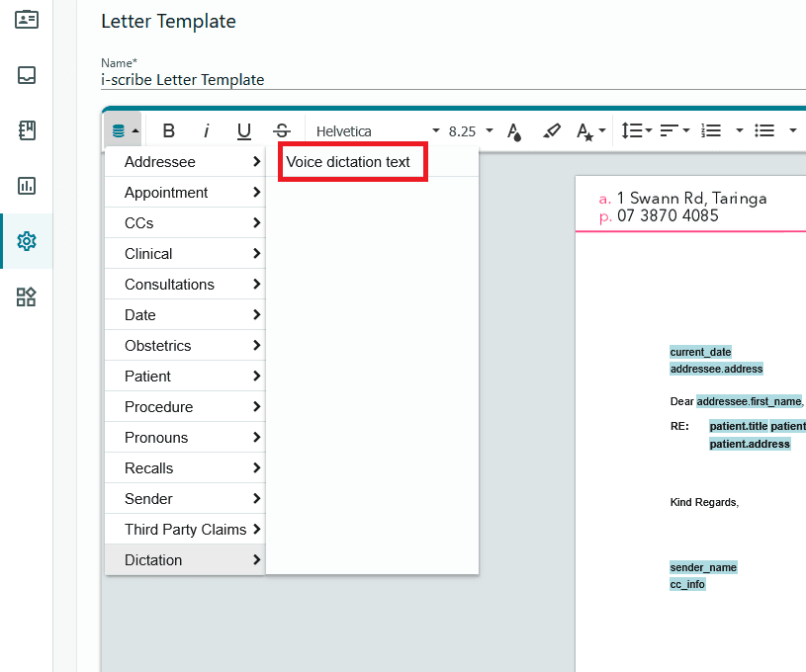Image resolution: width=806 pixels, height=672 pixels.
Task: Open the settings gear in sidebar
Action: click(x=27, y=241)
